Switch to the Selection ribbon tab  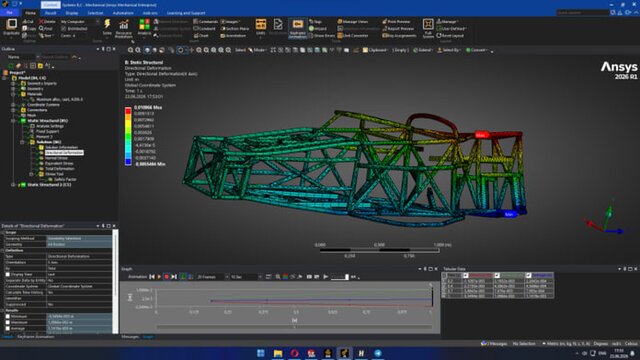[96, 13]
